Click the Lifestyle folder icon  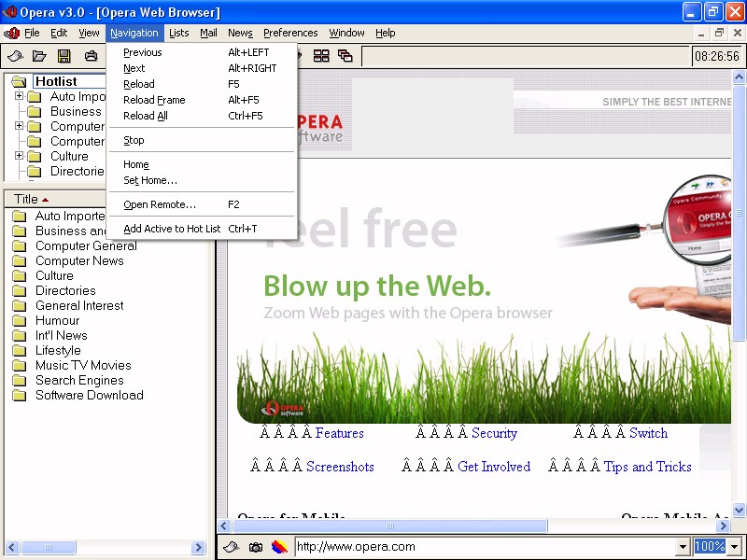click(x=19, y=351)
